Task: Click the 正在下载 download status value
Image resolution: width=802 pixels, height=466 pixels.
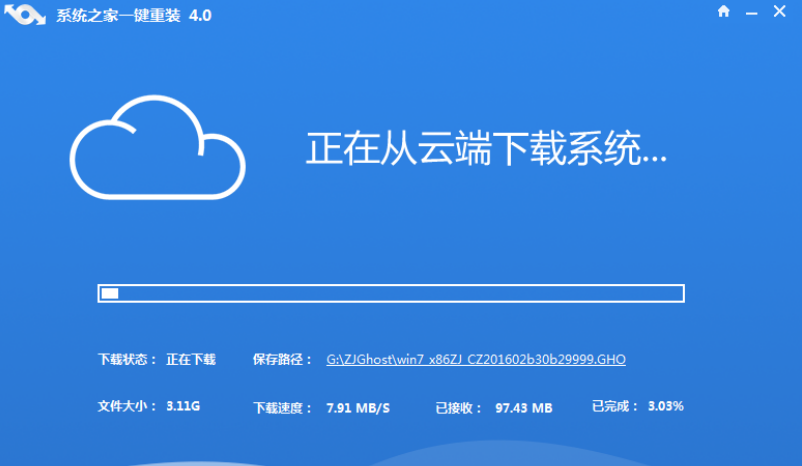Action: 191,359
